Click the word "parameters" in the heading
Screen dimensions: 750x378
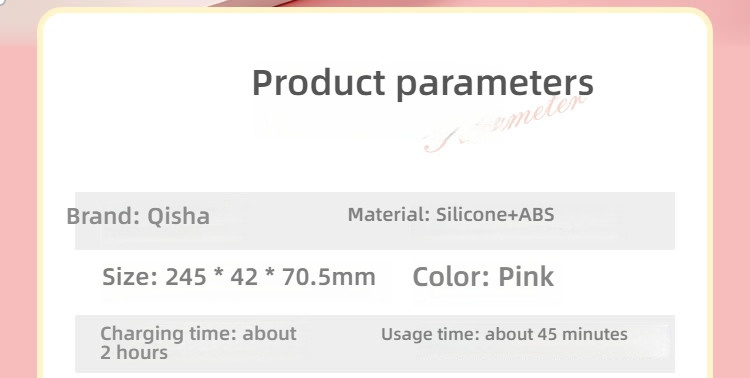coord(495,85)
